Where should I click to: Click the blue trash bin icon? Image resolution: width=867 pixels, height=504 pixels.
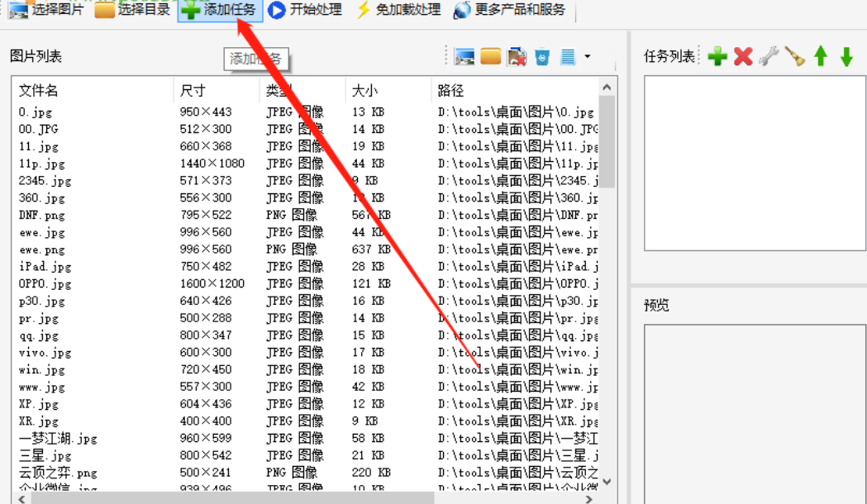[x=542, y=56]
